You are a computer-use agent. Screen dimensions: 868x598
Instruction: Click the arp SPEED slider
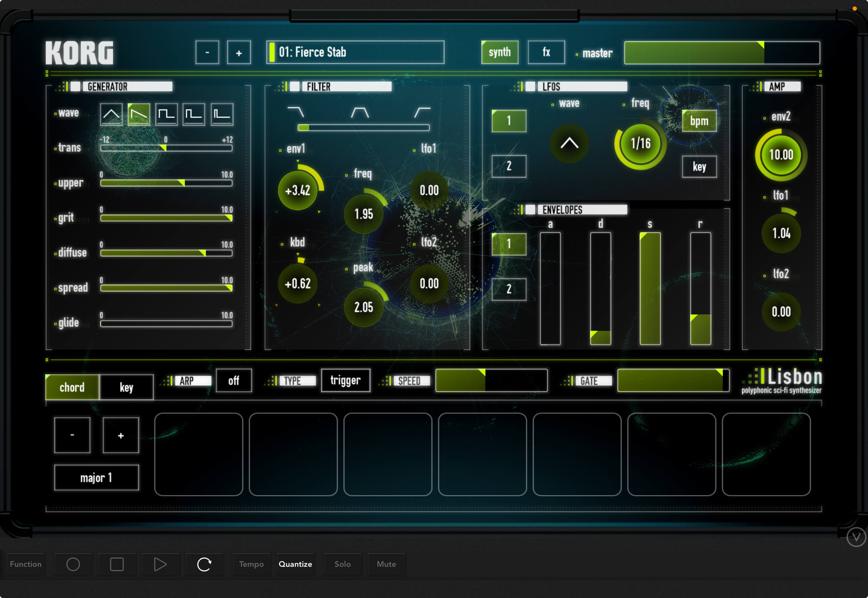(491, 381)
